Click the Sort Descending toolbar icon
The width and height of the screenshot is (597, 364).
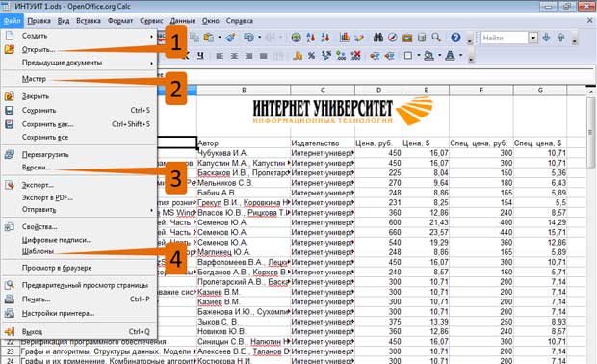tap(324, 38)
